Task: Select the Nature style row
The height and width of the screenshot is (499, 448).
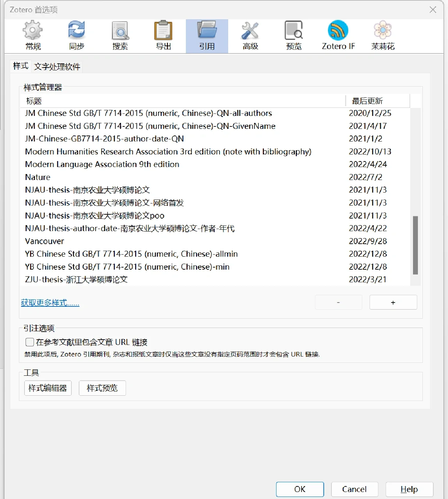Action: pyautogui.click(x=215, y=177)
